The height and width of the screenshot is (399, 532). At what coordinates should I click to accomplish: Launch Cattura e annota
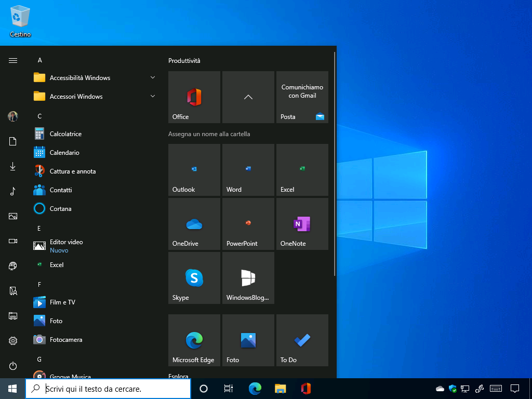pyautogui.click(x=95, y=171)
